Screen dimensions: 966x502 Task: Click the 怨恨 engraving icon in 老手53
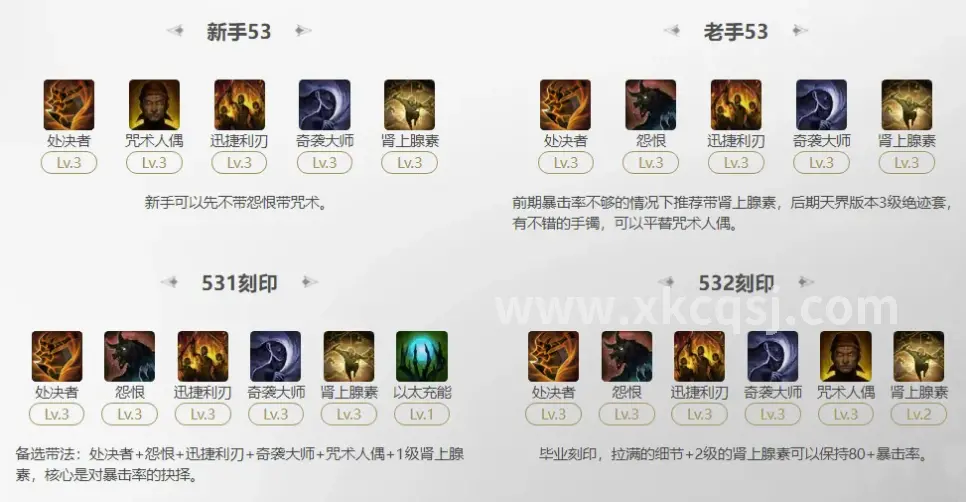651,105
